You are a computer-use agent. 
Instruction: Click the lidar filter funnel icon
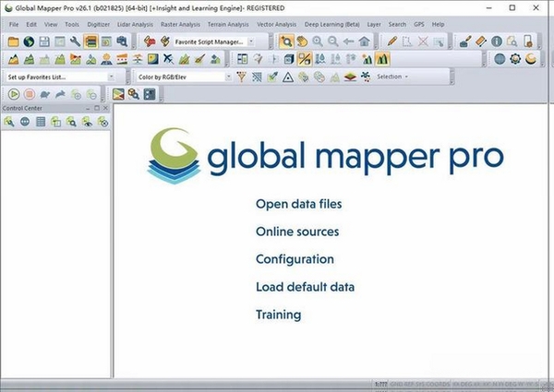pos(241,77)
